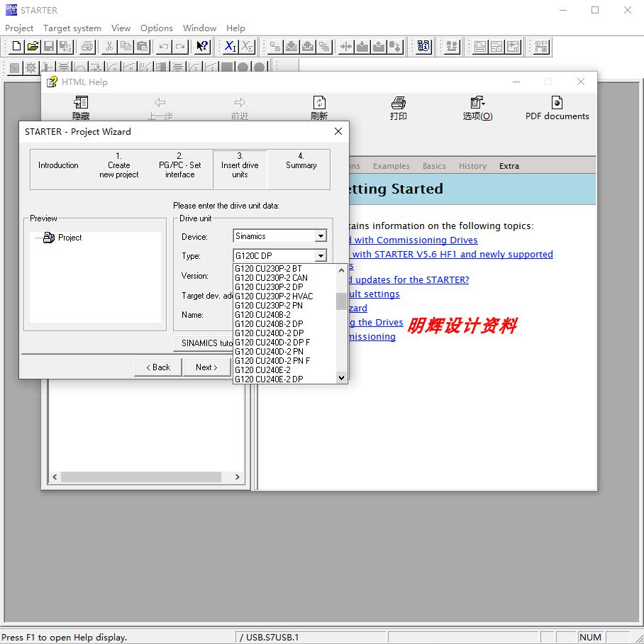Select G120 CU240E-2 DP in type list
The height and width of the screenshot is (644, 644).
tap(284, 379)
